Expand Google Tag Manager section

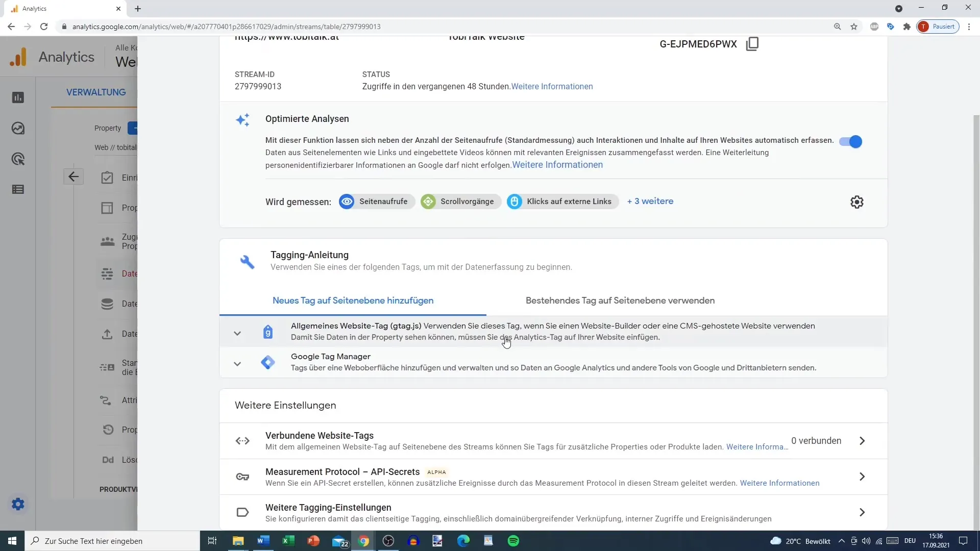(237, 363)
